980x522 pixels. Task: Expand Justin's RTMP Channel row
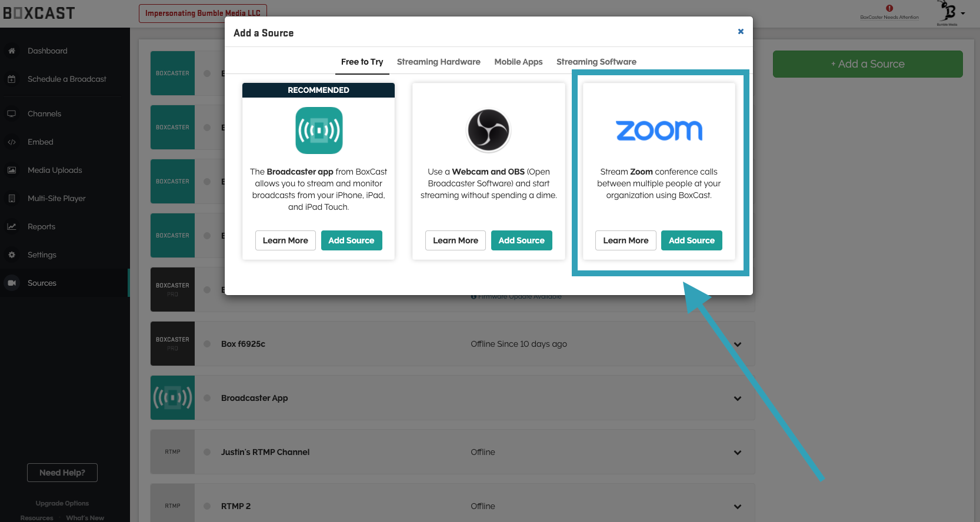click(738, 453)
